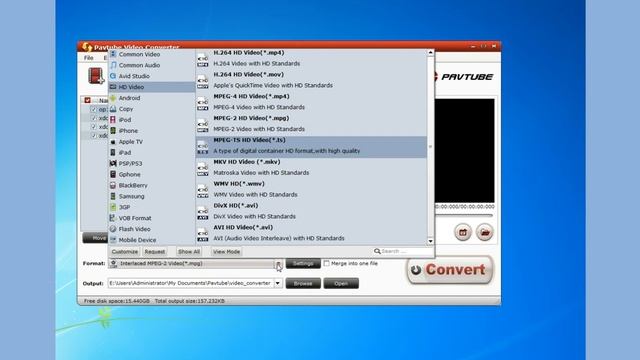The width and height of the screenshot is (640, 360).
Task: Choose the VOB Format category
Action: (151, 218)
